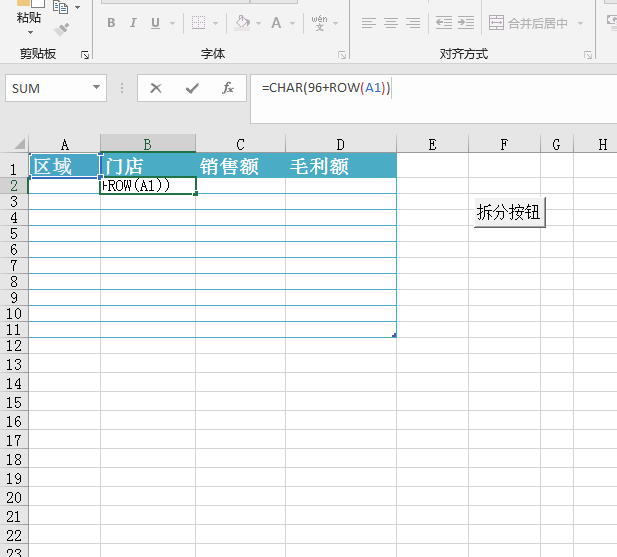Click the Fill Color paint bucket
Screen dimensions: 617x557
point(242,23)
